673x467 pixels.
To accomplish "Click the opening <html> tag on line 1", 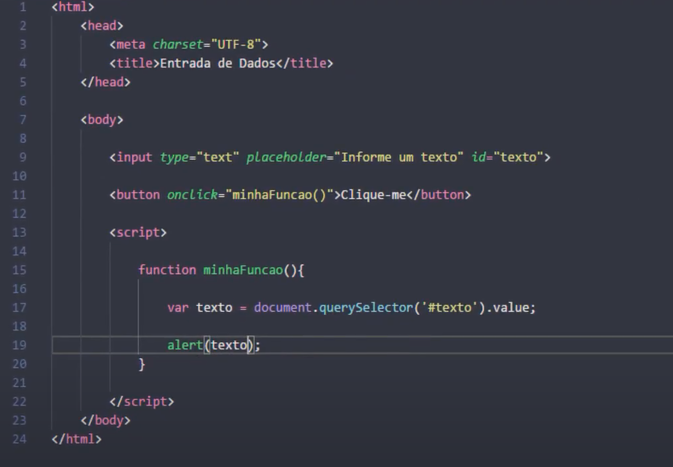I will (73, 7).
